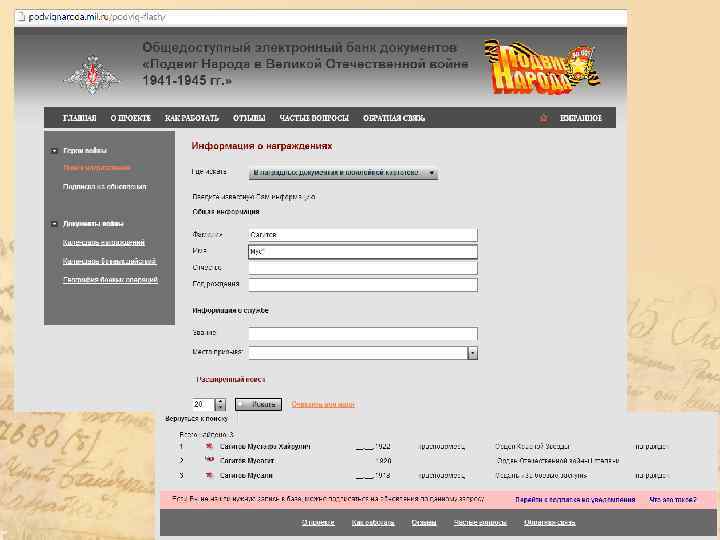The image size is (720, 540).
Task: Click the page icon in address bar
Action: click(21, 17)
